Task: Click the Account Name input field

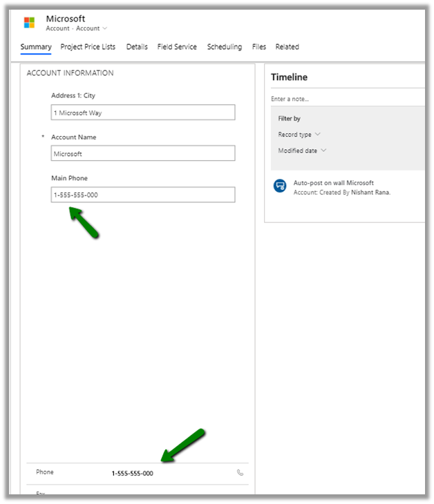Action: [143, 153]
